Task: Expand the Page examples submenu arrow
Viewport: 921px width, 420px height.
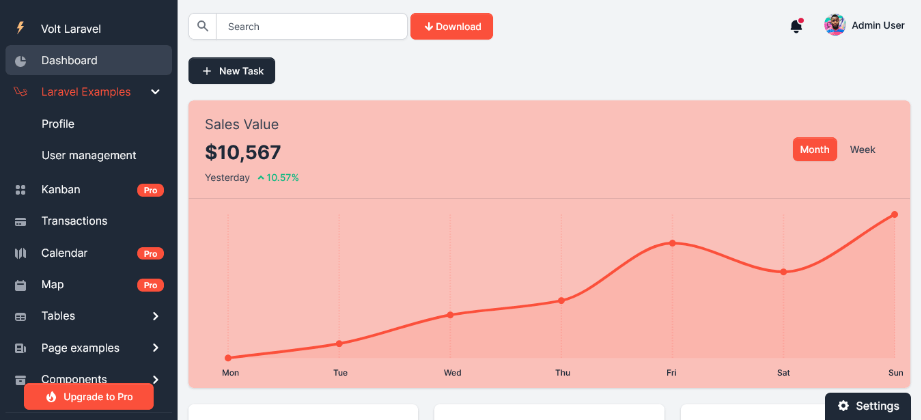Action: (156, 348)
